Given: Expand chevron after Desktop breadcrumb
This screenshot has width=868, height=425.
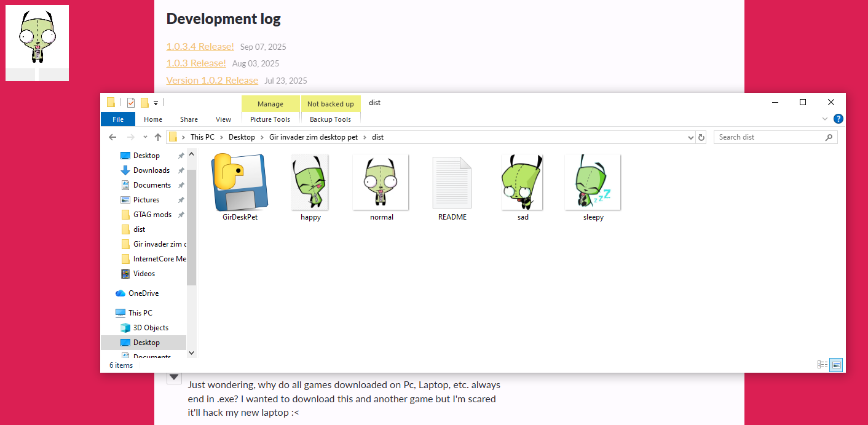Looking at the screenshot, I should pyautogui.click(x=262, y=137).
